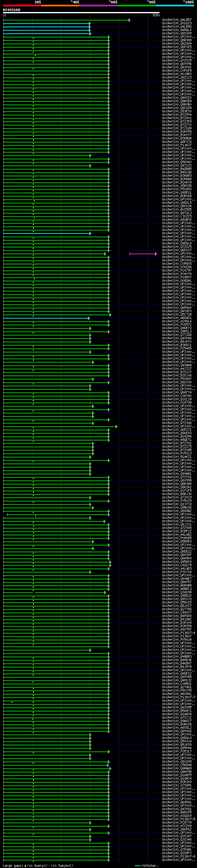The height and width of the screenshot is (868, 197).
Task: Click UniRef100_P24798 entry
Action: tap(177, 403)
